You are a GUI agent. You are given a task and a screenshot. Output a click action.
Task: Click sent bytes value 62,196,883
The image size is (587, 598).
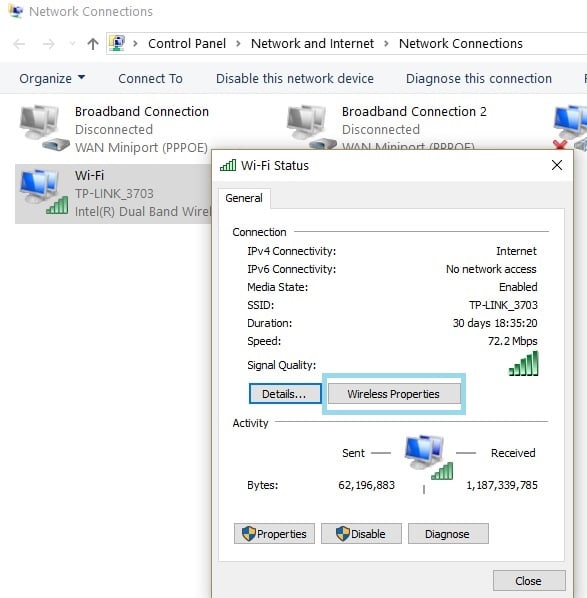(x=366, y=485)
